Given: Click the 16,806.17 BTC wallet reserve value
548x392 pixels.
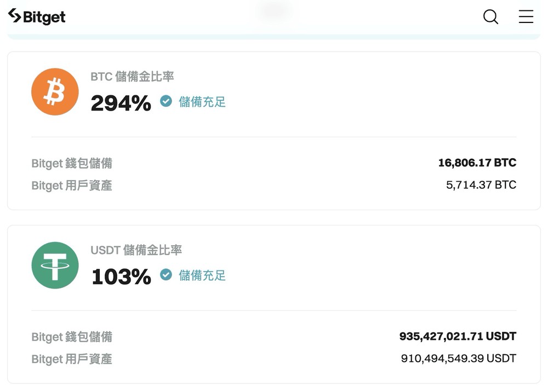Looking at the screenshot, I should click(477, 163).
